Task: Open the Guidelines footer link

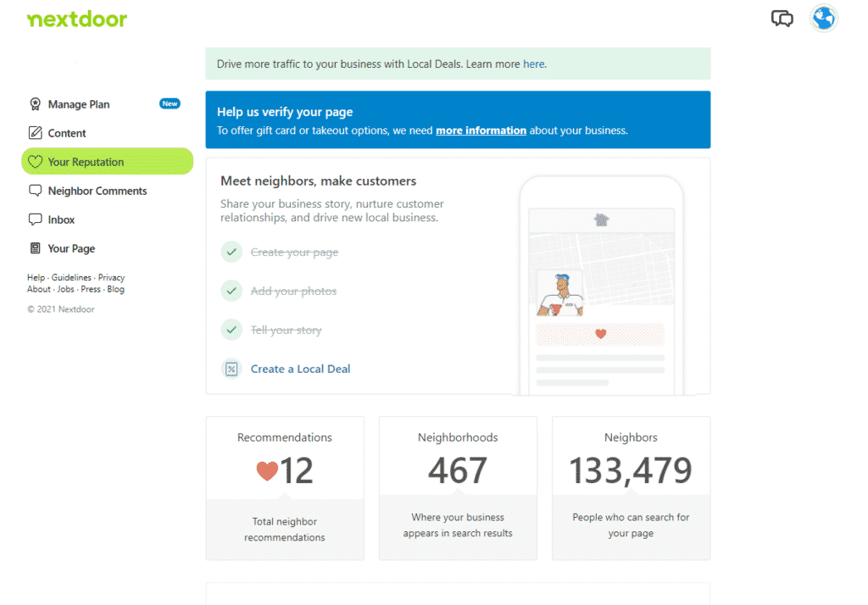Action: click(71, 277)
